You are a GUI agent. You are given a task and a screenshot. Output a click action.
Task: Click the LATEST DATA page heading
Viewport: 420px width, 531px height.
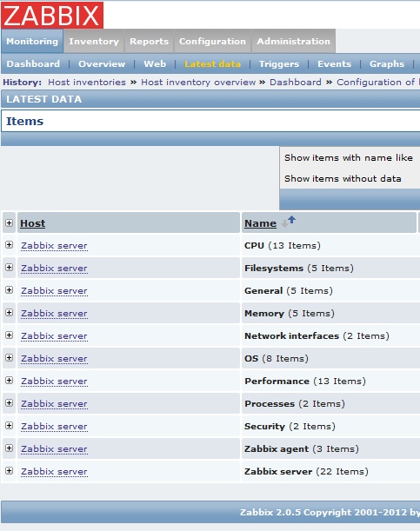click(44, 99)
